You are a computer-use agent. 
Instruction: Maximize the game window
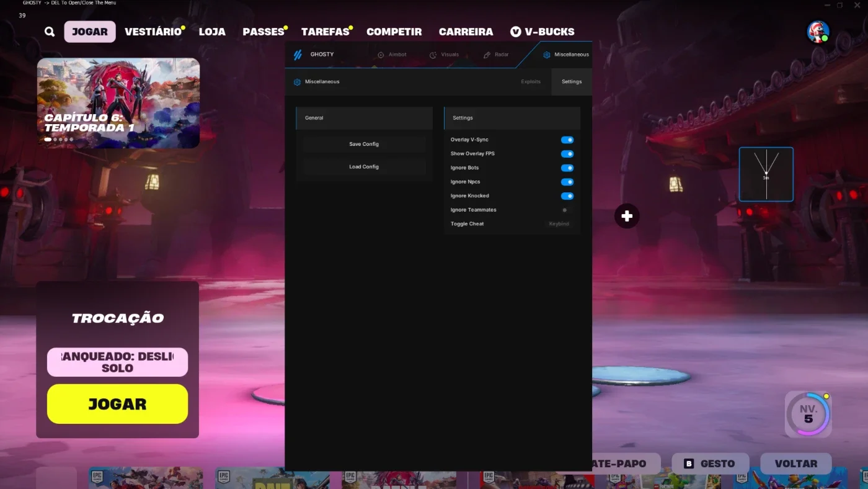coord(840,5)
